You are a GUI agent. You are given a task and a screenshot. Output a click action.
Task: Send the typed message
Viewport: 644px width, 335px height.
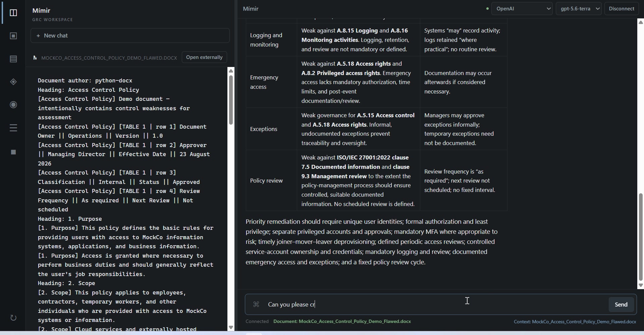click(621, 305)
